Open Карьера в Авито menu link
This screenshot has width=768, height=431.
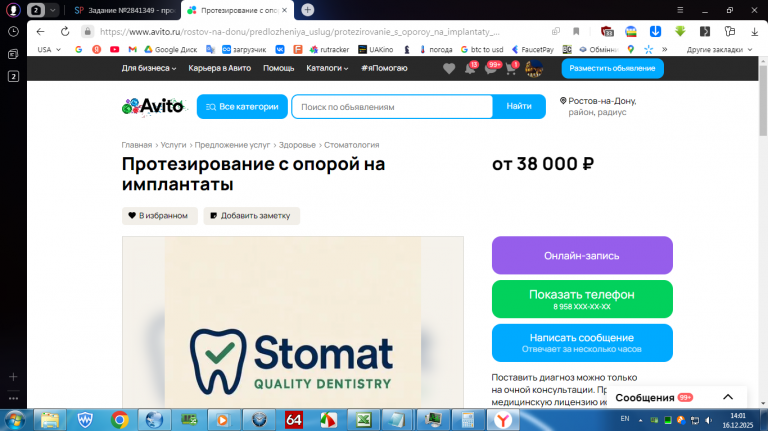pyautogui.click(x=219, y=68)
